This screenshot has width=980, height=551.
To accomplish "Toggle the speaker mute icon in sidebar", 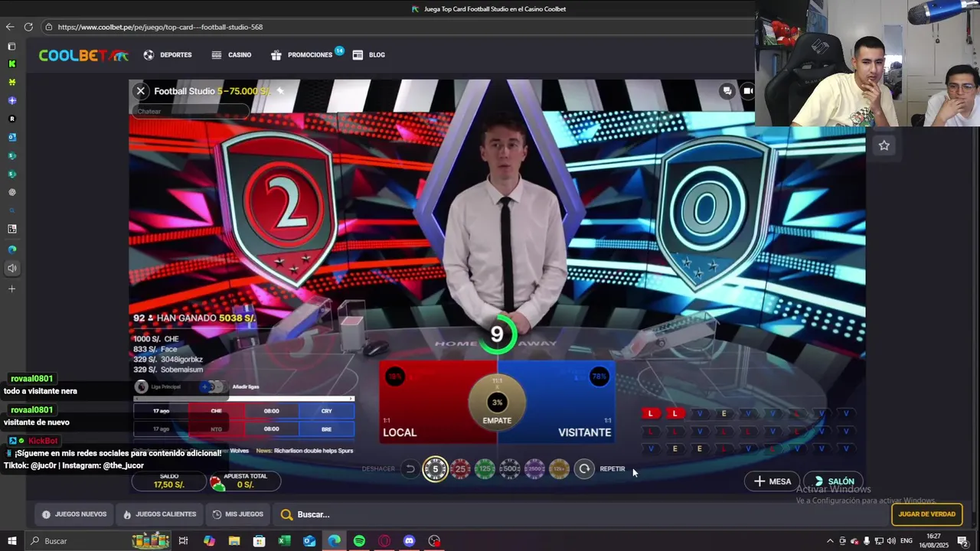I will click(x=11, y=269).
